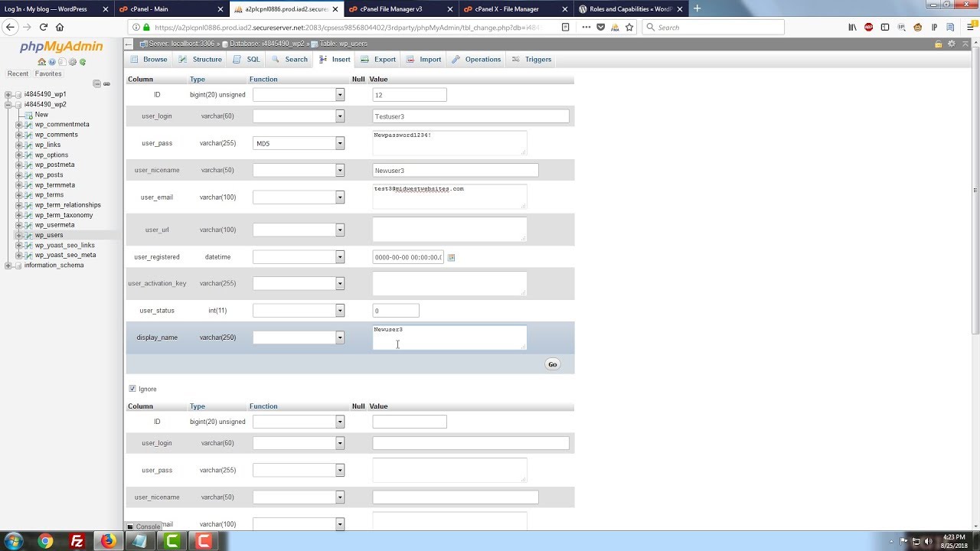The height and width of the screenshot is (551, 980).
Task: Uncheck the Ignore checkbox
Action: pyautogui.click(x=132, y=389)
